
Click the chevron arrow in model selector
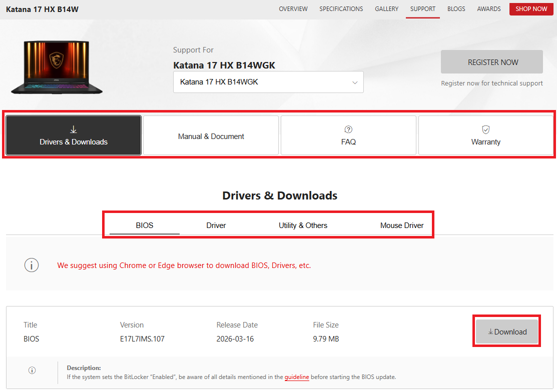tap(354, 82)
